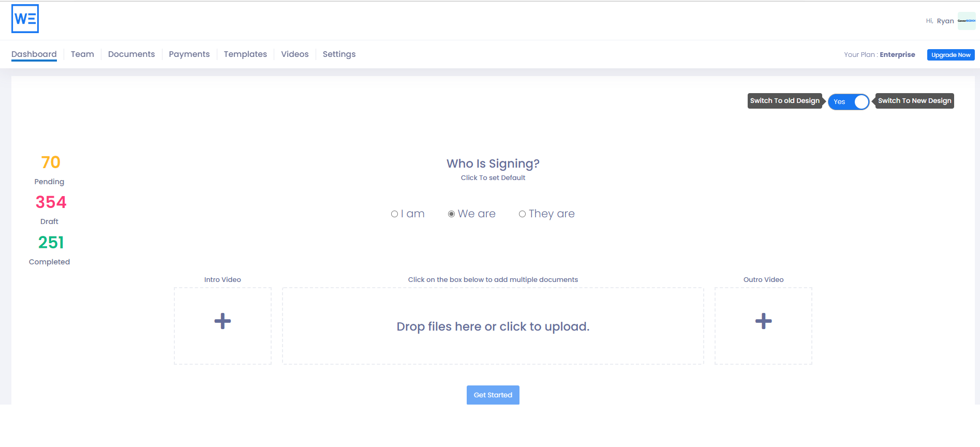Click the drop zone to upload documents
The height and width of the screenshot is (447, 980).
tap(493, 326)
